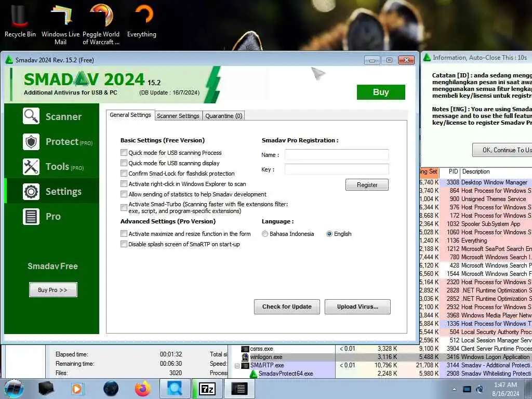Open the Protect shield icon in sidebar
This screenshot has height=399, width=532.
pyautogui.click(x=31, y=141)
